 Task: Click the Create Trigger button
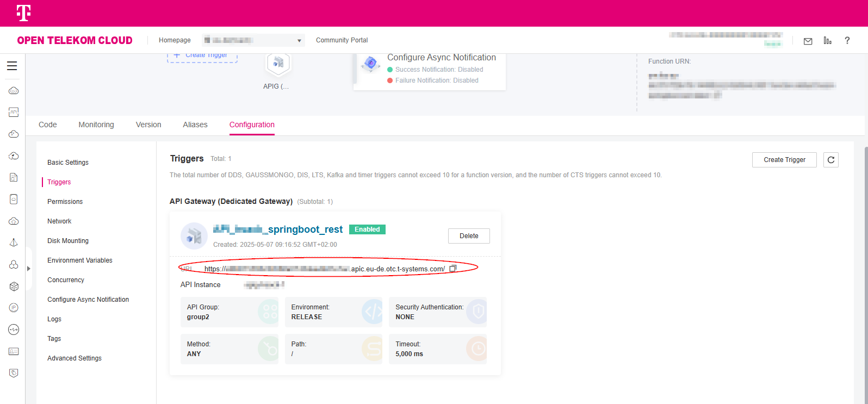click(x=784, y=160)
